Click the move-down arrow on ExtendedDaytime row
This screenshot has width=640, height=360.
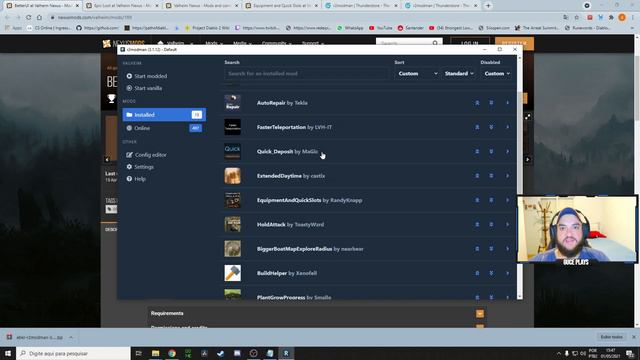pos(491,176)
